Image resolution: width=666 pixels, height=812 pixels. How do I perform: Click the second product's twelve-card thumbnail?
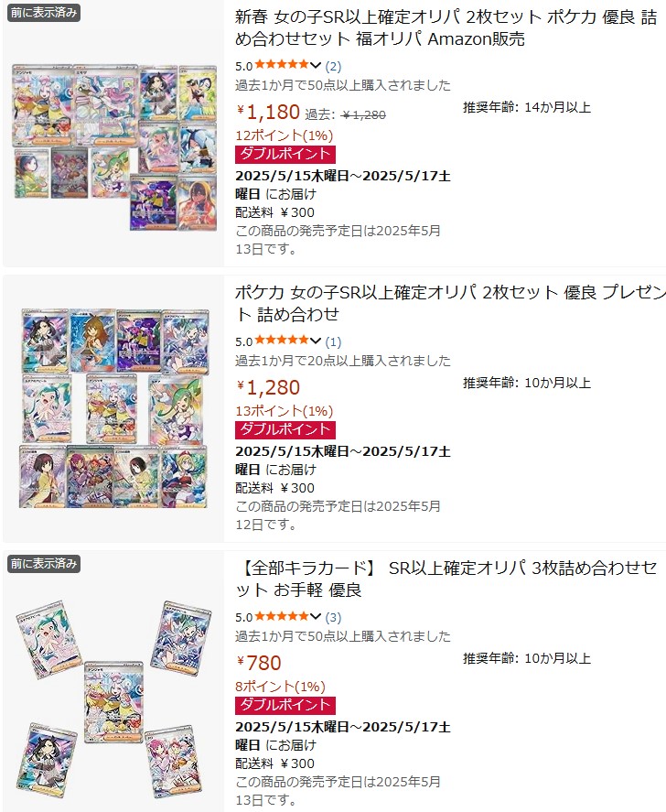113,408
